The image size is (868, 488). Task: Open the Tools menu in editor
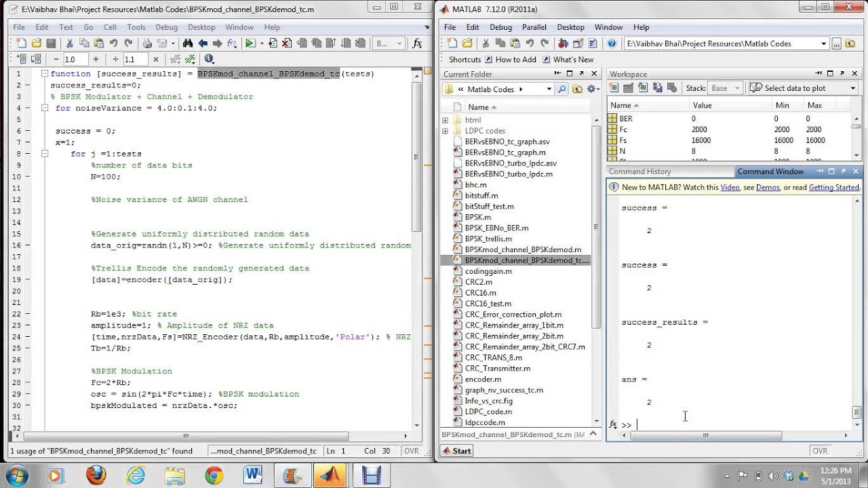136,27
